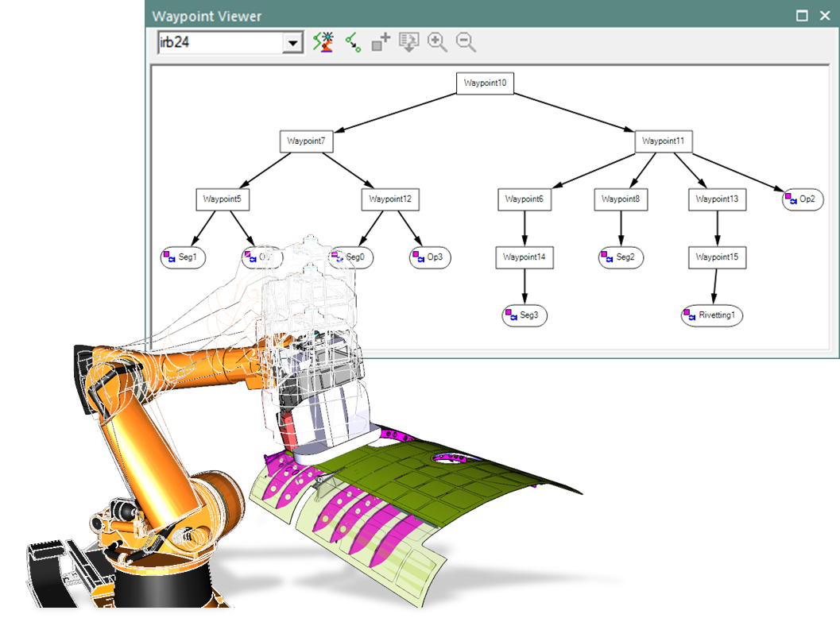Select the Waypoint5 node
The image size is (840, 618).
tap(223, 199)
